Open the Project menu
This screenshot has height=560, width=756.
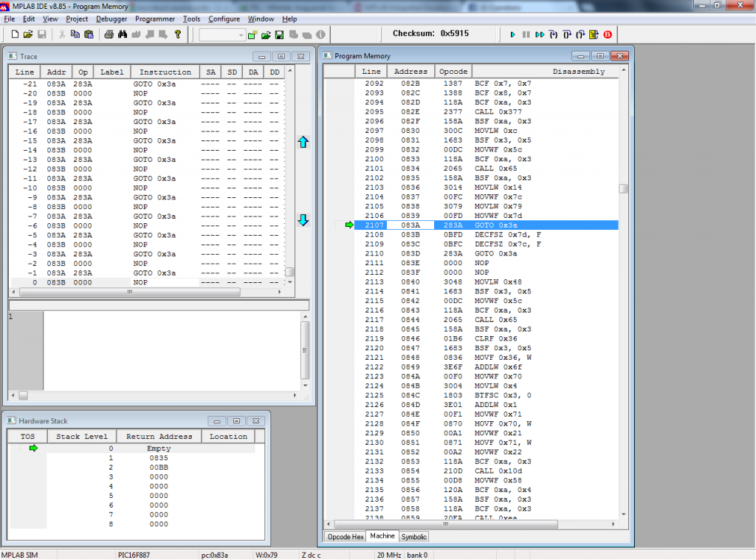[77, 18]
